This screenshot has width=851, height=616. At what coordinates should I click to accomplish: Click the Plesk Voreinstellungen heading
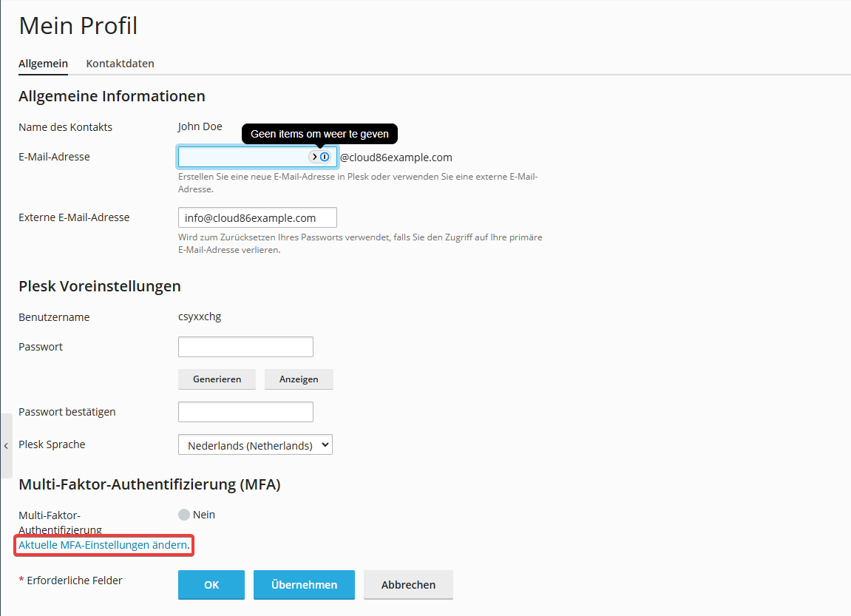pos(100,286)
